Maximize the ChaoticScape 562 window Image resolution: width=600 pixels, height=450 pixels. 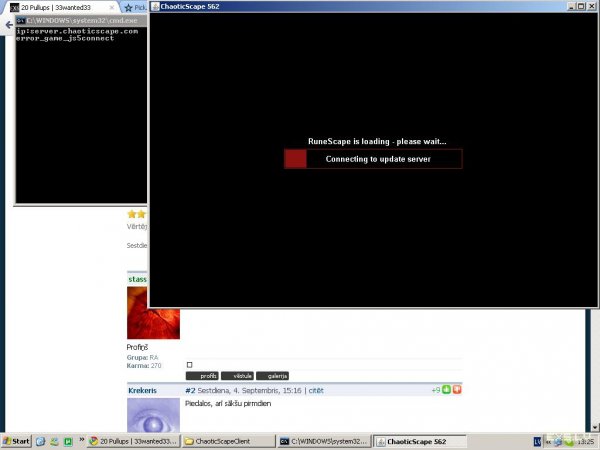tap(581, 6)
